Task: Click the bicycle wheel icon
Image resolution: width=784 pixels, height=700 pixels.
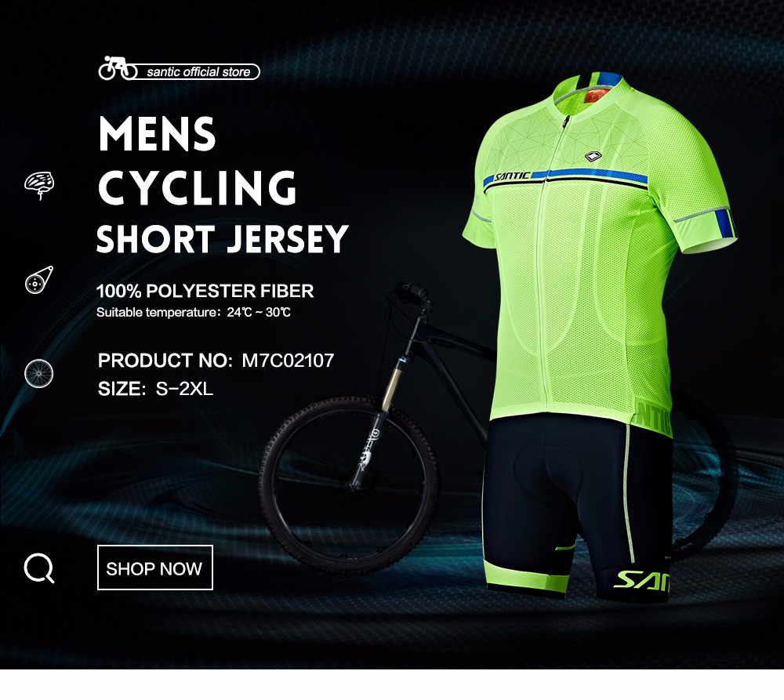Action: pos(38,373)
